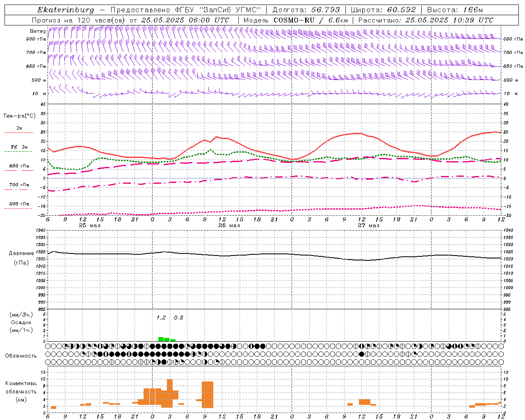The height and width of the screenshot is (420, 525).
Task: Click the '2м' temperature legend entry
Action: tap(19, 128)
